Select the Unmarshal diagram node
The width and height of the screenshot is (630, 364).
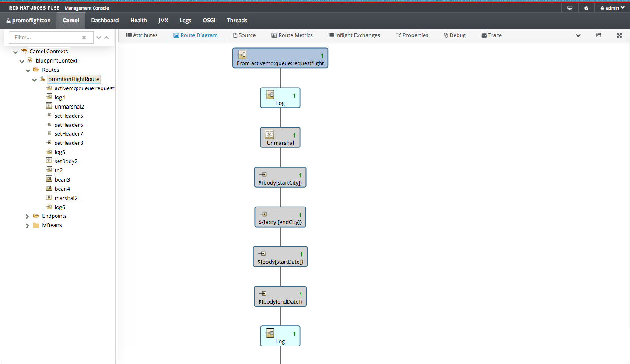(x=280, y=137)
